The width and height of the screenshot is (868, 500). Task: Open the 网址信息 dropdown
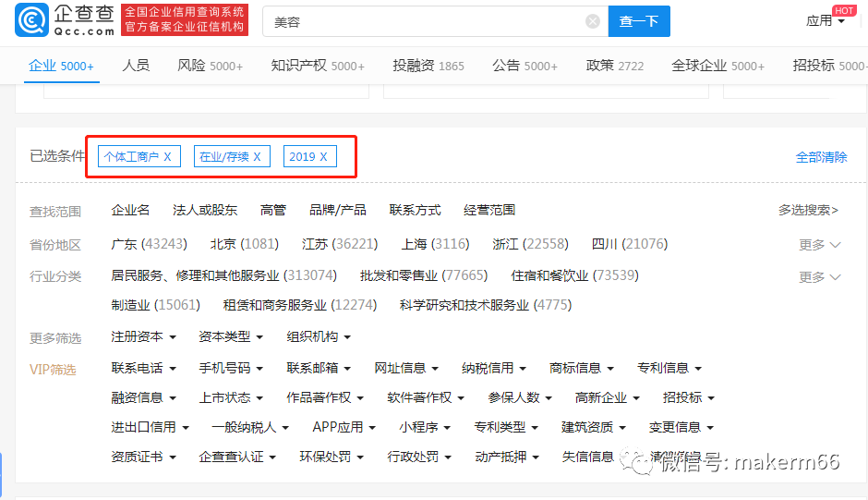tap(405, 368)
